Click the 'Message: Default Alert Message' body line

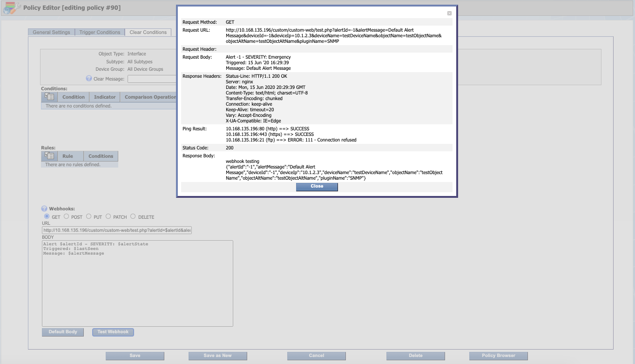[258, 68]
